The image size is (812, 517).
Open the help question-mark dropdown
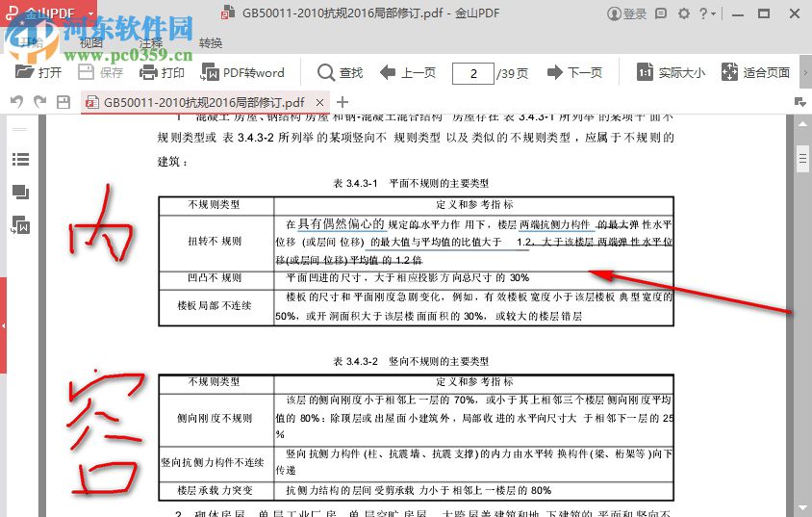[x=707, y=13]
